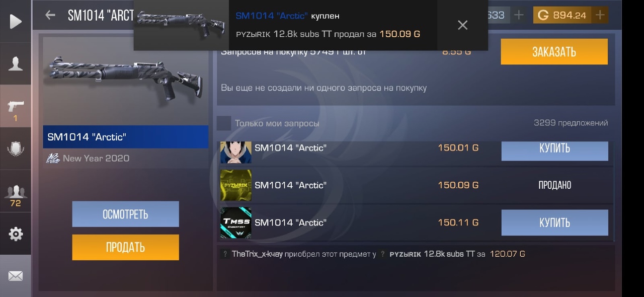Screen dimensions: 644x297
Task: Open the shield laurel rank icon
Action: pos(16,148)
